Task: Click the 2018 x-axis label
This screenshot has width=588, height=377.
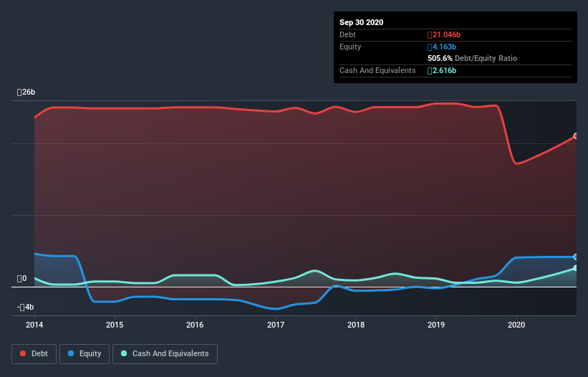Action: tap(356, 325)
